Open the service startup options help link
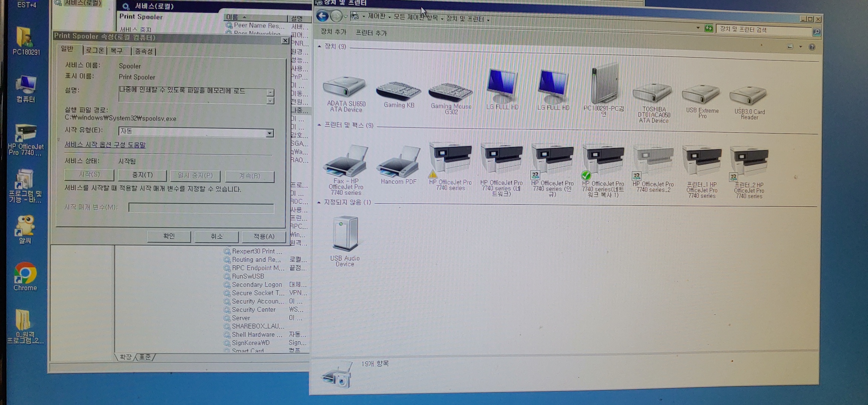868x405 pixels. 105,145
